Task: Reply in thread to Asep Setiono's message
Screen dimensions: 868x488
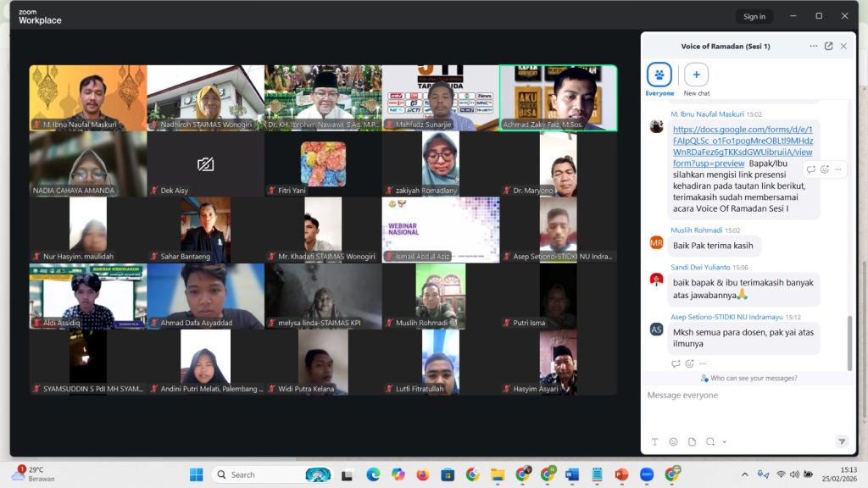Action: 676,363
